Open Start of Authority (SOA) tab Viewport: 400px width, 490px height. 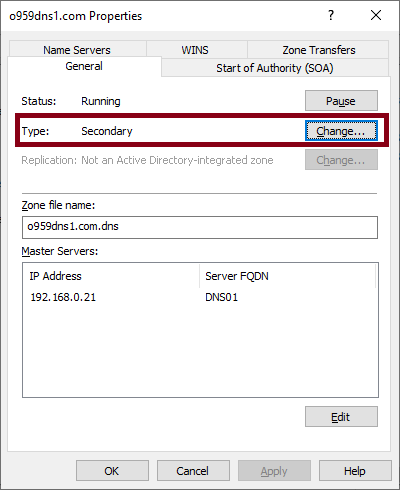[275, 68]
